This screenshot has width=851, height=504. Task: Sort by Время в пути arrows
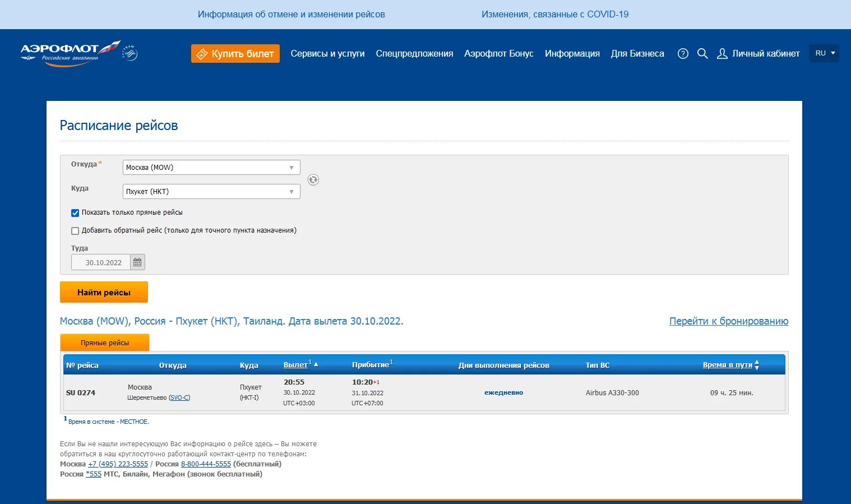point(757,365)
